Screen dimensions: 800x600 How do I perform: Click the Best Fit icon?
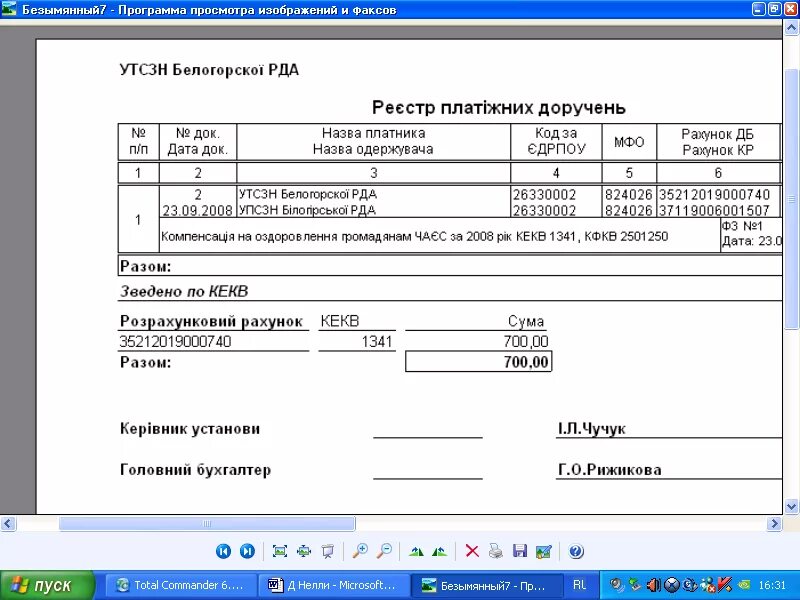click(280, 552)
